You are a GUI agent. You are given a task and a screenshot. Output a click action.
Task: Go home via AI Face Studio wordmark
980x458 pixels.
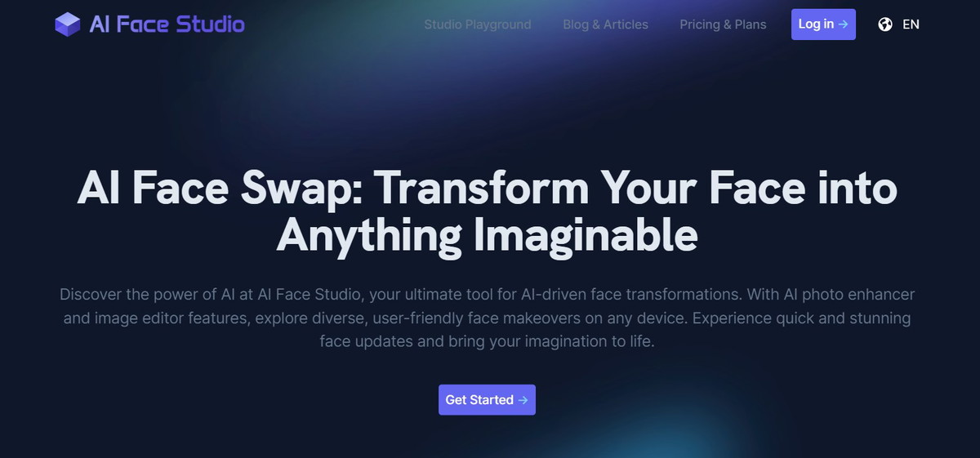click(167, 24)
